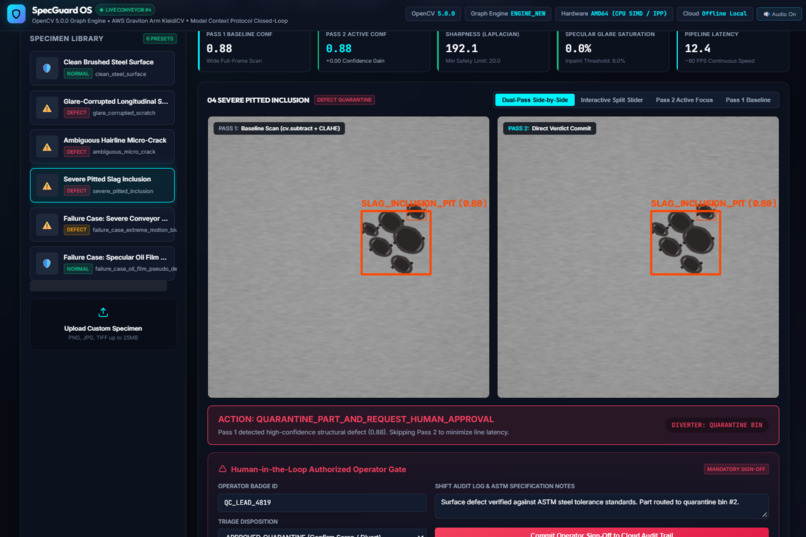Click Specular Glare Saturation 0.0% value
The image size is (806, 537).
[x=578, y=48]
